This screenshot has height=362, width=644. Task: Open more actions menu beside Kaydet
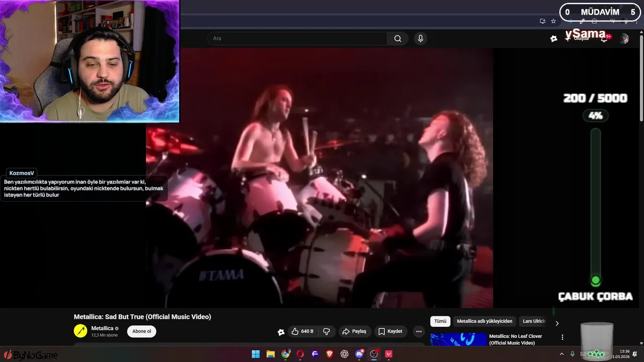coord(419,331)
